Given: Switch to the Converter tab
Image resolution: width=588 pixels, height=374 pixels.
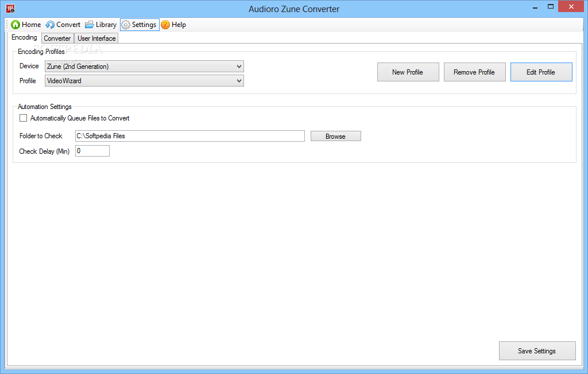Looking at the screenshot, I should [x=57, y=38].
